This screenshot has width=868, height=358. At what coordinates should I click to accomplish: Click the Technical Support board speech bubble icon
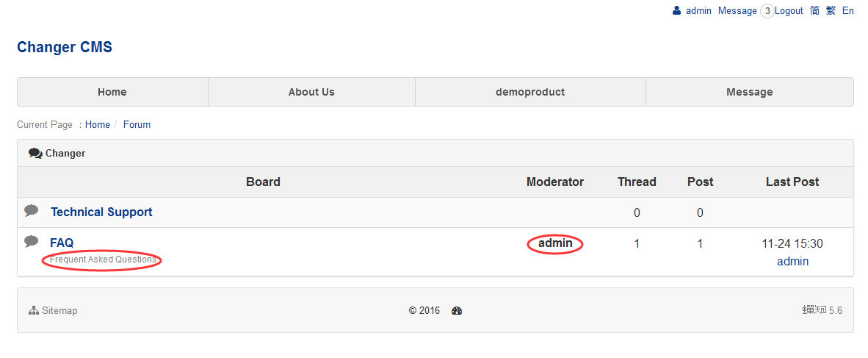click(x=32, y=210)
